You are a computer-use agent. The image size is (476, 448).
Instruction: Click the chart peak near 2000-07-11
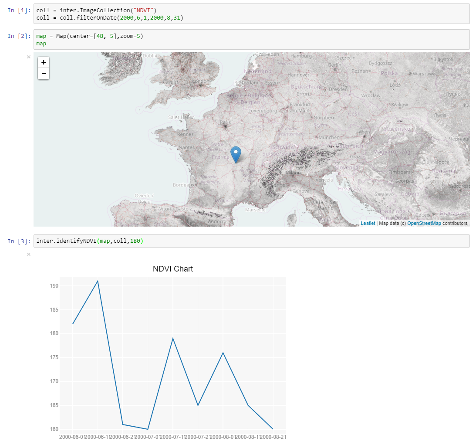[173, 338]
